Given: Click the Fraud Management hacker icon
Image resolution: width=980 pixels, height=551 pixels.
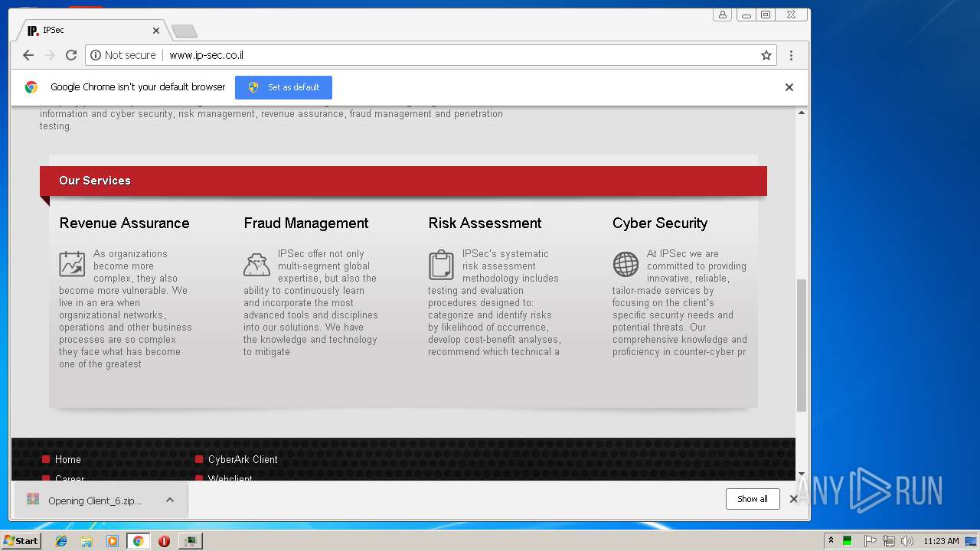Looking at the screenshot, I should pos(256,264).
